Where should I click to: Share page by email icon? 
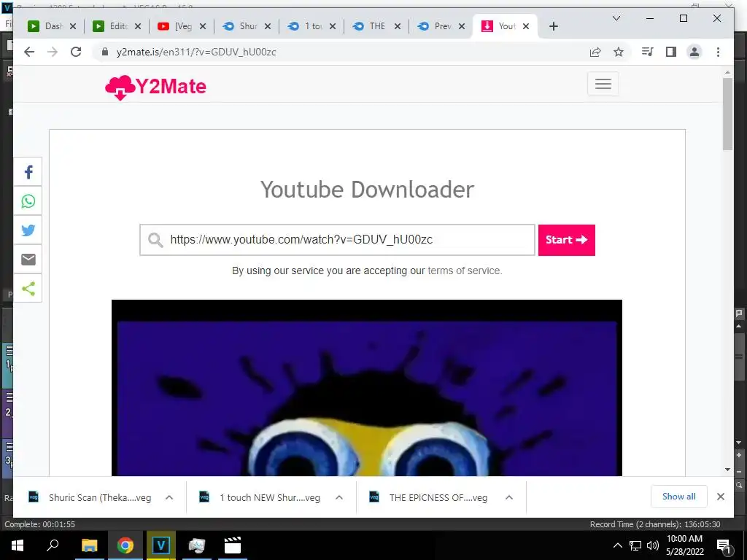pyautogui.click(x=28, y=259)
